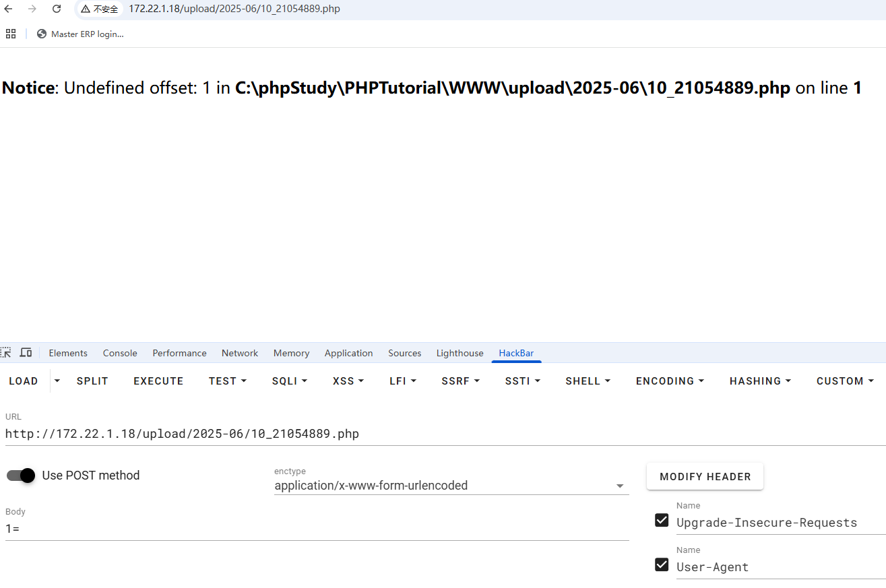Screen dimensions: 886x588
Task: Activate the DevTools inspect element icon
Action: (x=6, y=352)
